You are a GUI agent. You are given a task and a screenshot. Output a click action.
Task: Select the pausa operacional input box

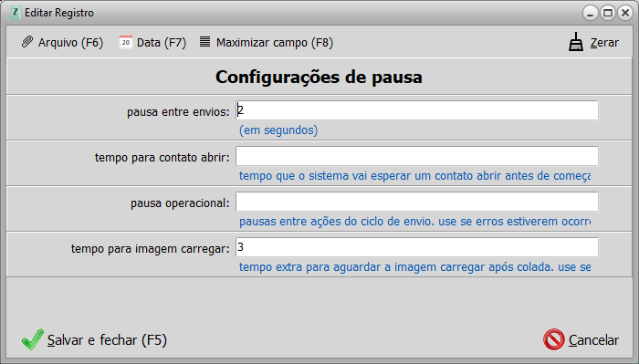[x=417, y=202]
